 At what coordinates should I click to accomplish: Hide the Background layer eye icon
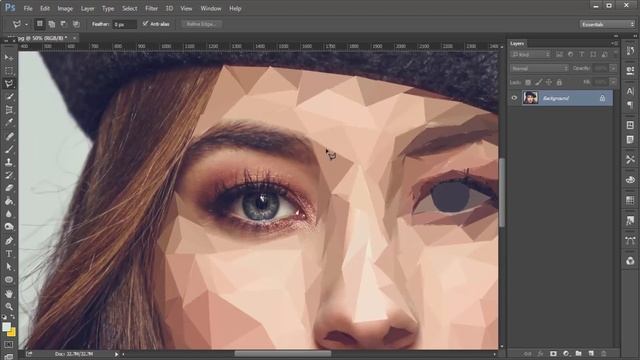(x=514, y=98)
